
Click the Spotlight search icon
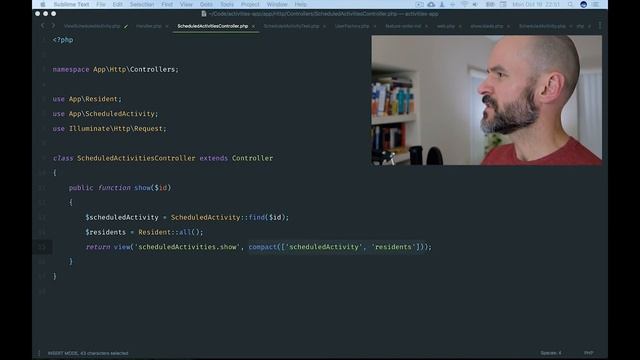pyautogui.click(x=570, y=4)
